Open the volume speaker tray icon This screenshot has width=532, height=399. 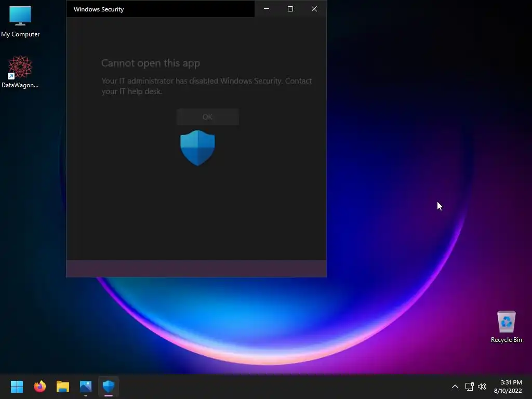[482, 387]
